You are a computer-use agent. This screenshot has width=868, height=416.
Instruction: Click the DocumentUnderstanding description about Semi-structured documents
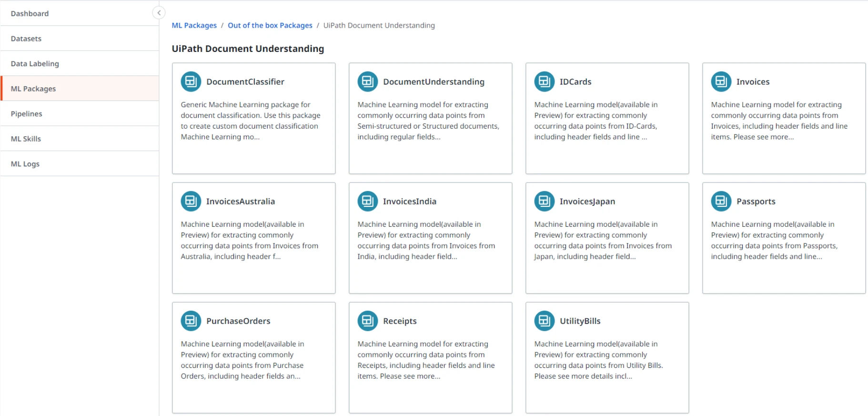point(428,121)
